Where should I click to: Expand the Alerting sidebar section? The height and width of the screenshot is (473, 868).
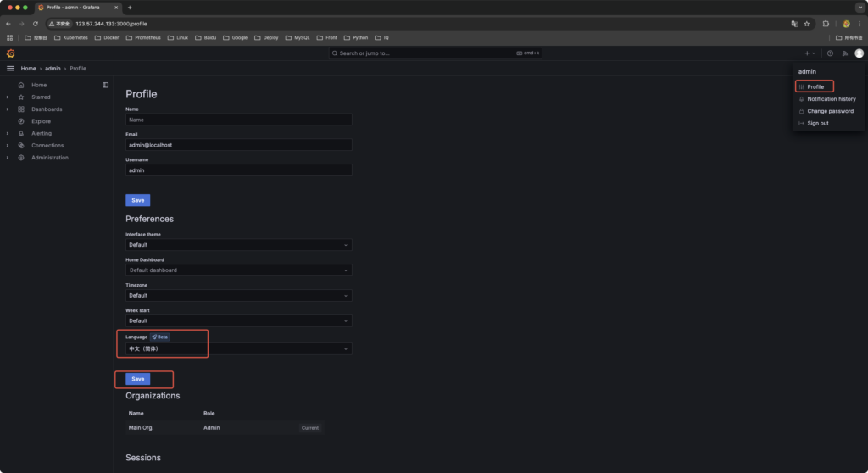(x=8, y=133)
